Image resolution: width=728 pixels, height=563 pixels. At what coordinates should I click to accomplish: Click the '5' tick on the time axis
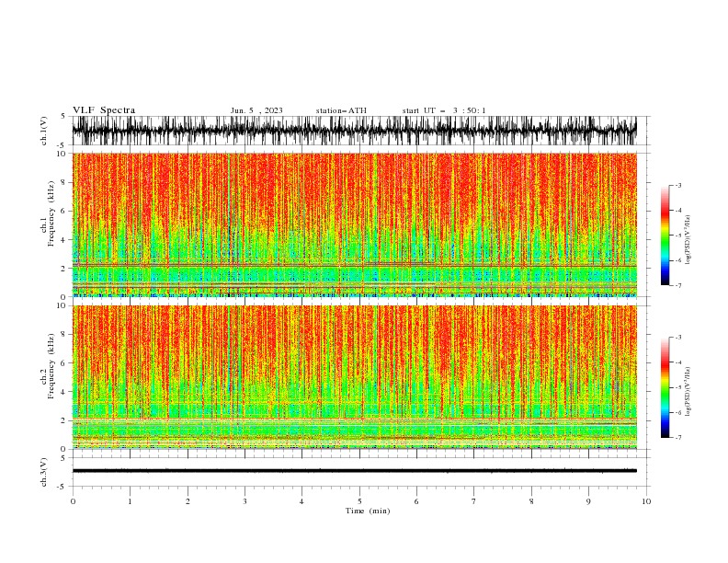[359, 501]
